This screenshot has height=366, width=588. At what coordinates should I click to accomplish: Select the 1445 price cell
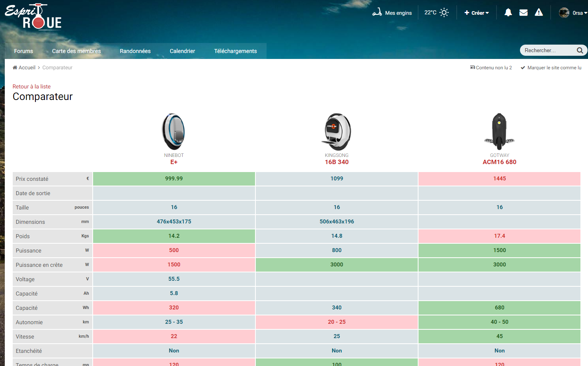pos(499,178)
